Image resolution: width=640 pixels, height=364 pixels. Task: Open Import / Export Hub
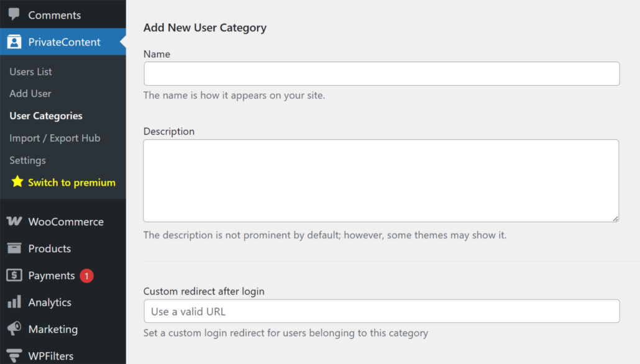55,138
